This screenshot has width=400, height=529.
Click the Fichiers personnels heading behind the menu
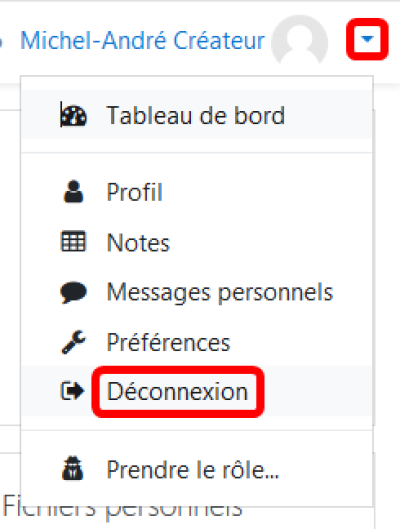click(x=123, y=508)
